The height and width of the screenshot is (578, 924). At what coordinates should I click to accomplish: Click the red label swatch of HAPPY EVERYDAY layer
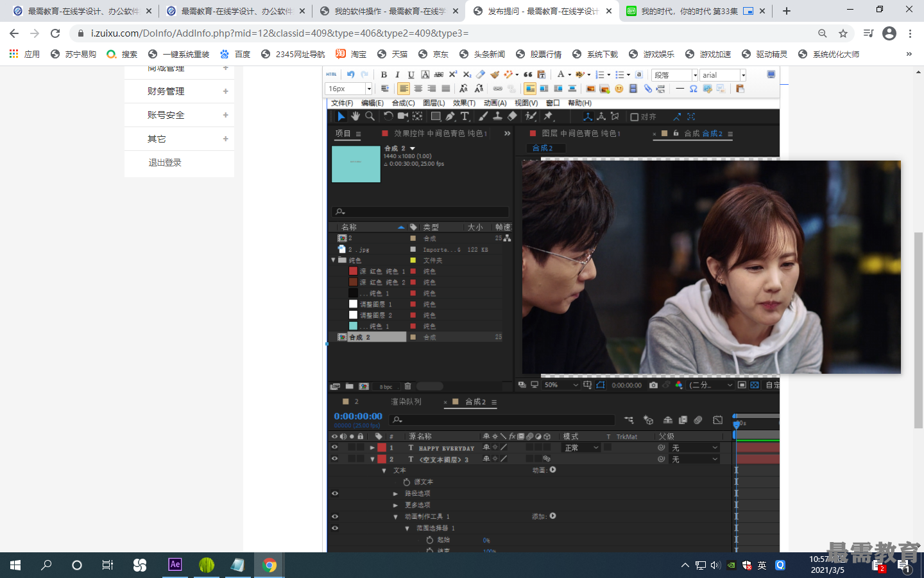coord(382,448)
